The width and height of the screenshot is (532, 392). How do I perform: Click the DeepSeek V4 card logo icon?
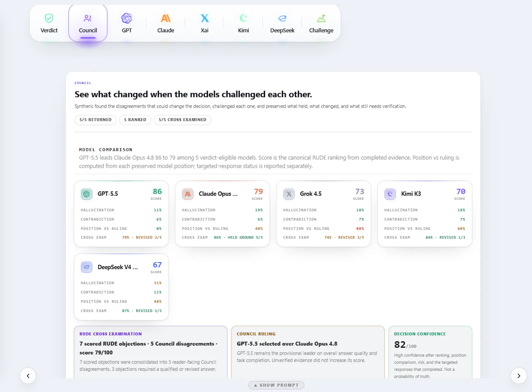tap(86, 267)
